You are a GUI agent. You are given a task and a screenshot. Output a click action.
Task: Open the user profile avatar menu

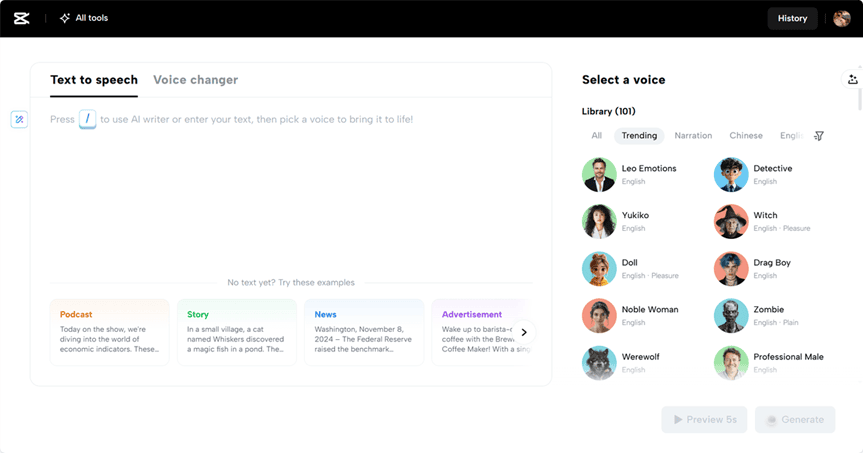(842, 18)
